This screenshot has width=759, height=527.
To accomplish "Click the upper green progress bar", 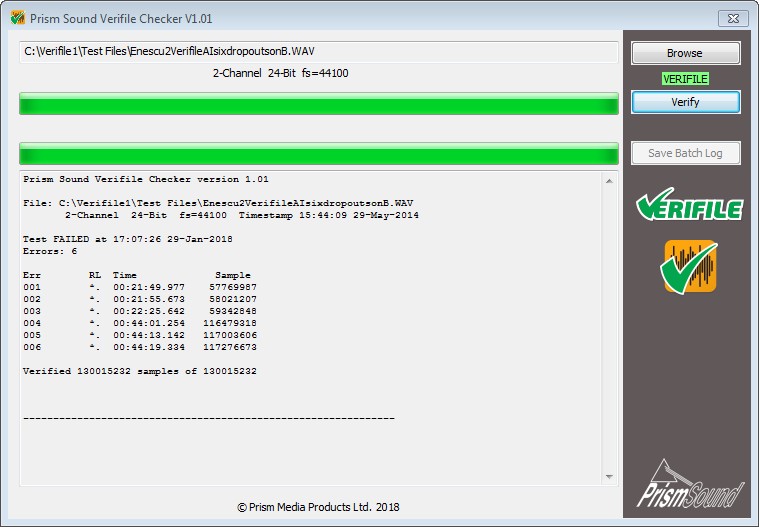I will [x=319, y=104].
